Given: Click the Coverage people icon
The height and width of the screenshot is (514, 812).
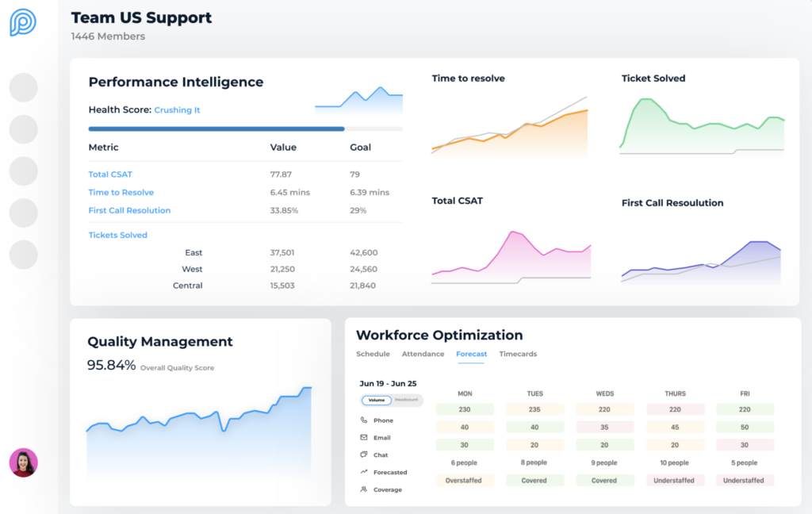Looking at the screenshot, I should tap(364, 489).
